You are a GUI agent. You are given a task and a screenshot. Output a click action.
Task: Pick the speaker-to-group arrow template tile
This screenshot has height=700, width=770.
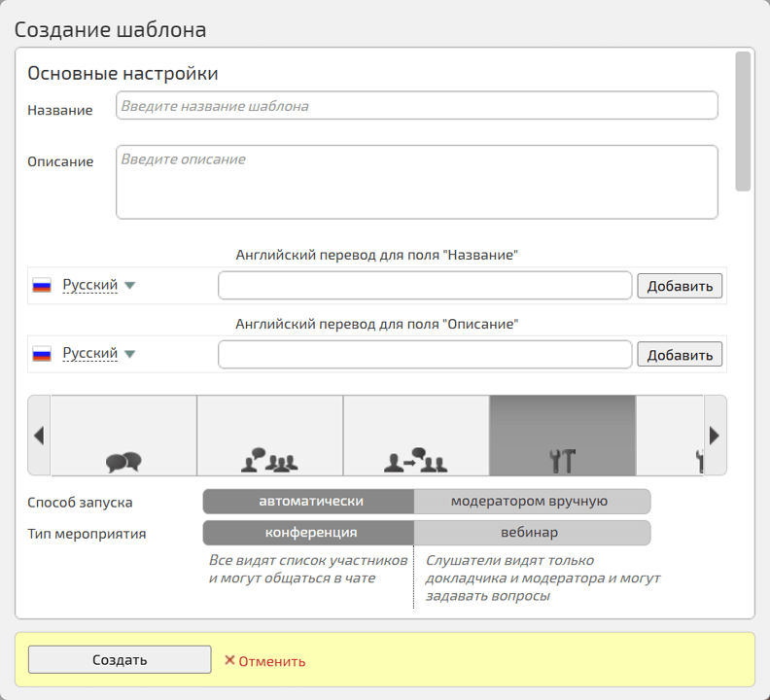tap(416, 436)
